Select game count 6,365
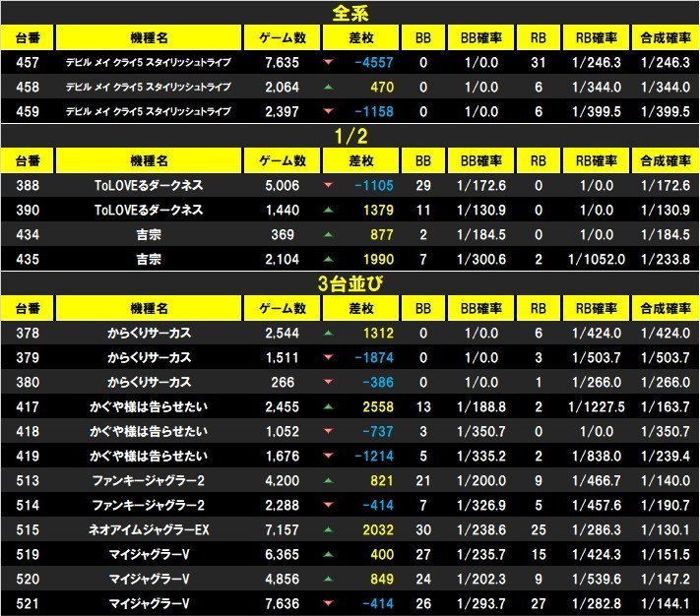 (x=283, y=554)
